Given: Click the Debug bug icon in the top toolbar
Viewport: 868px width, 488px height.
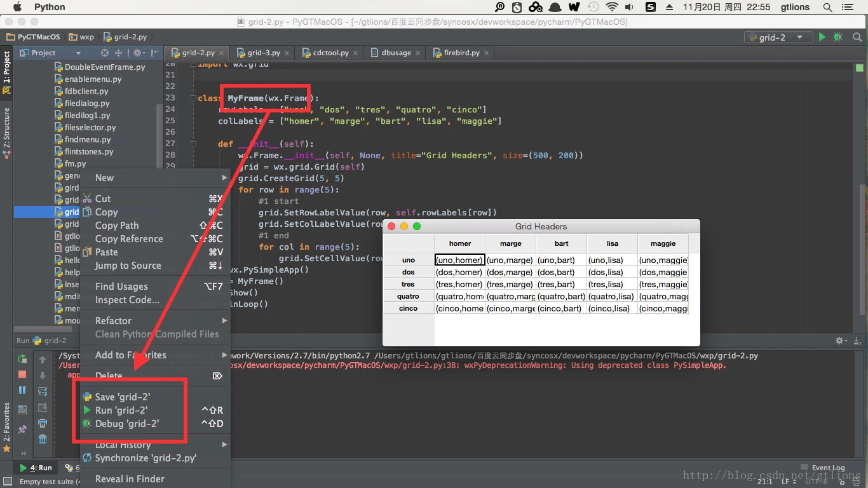Looking at the screenshot, I should point(837,37).
